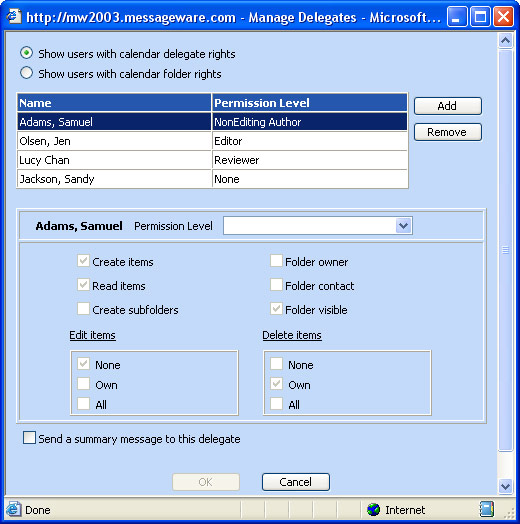
Task: Open the Permission Level dropdown arrow
Action: (404, 226)
